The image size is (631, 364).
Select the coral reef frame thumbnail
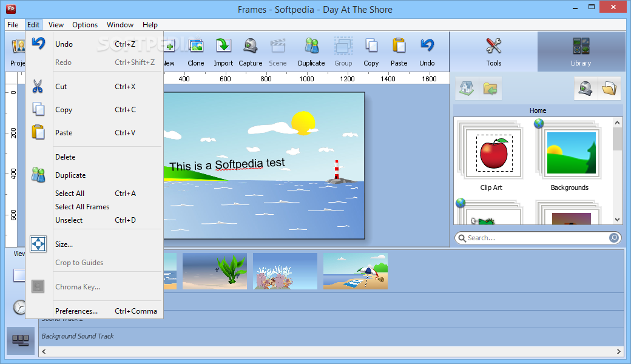[x=285, y=271]
